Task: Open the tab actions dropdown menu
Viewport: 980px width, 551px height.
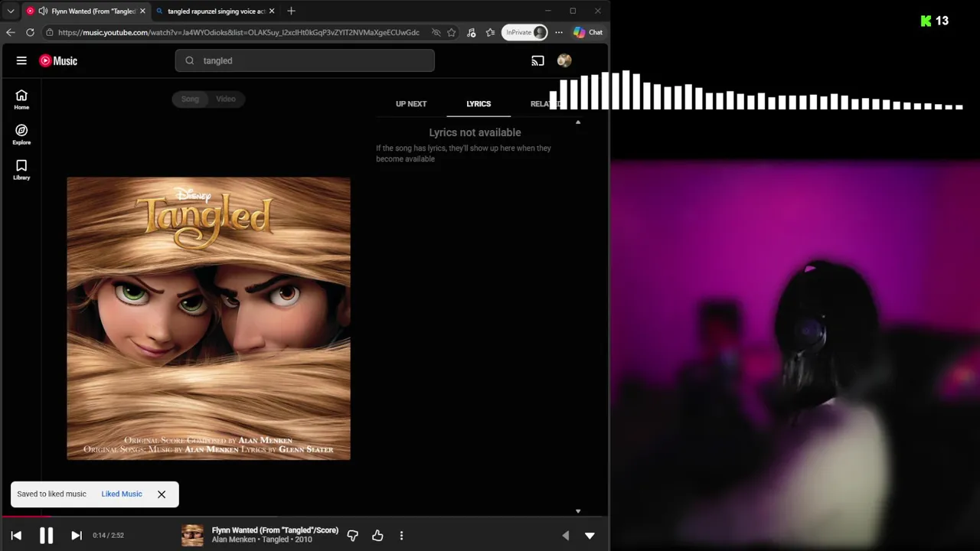Action: (11, 11)
